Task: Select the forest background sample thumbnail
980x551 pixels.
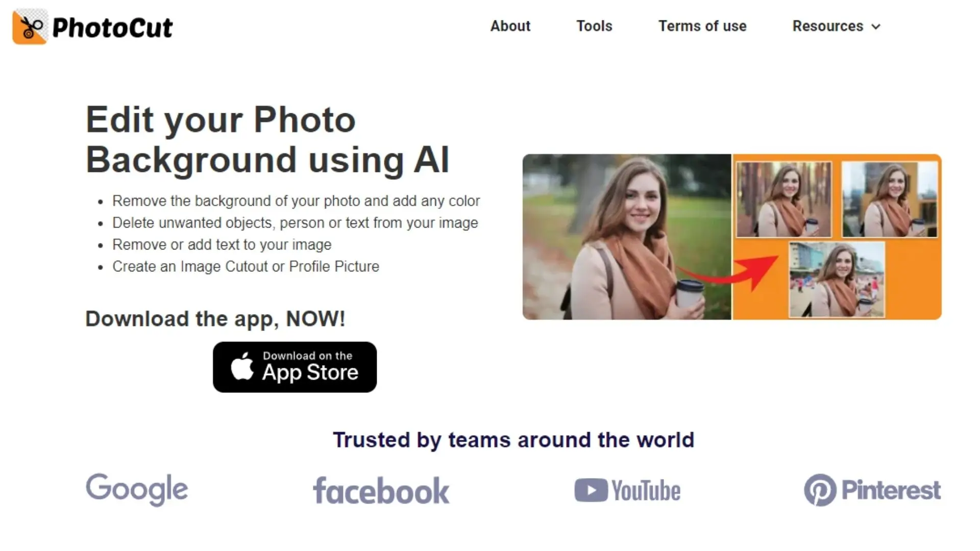Action: (784, 199)
